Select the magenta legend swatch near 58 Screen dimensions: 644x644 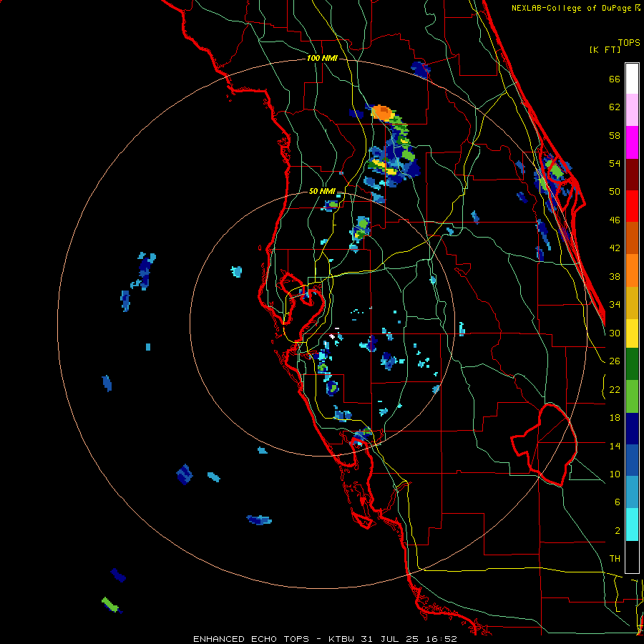(x=632, y=142)
